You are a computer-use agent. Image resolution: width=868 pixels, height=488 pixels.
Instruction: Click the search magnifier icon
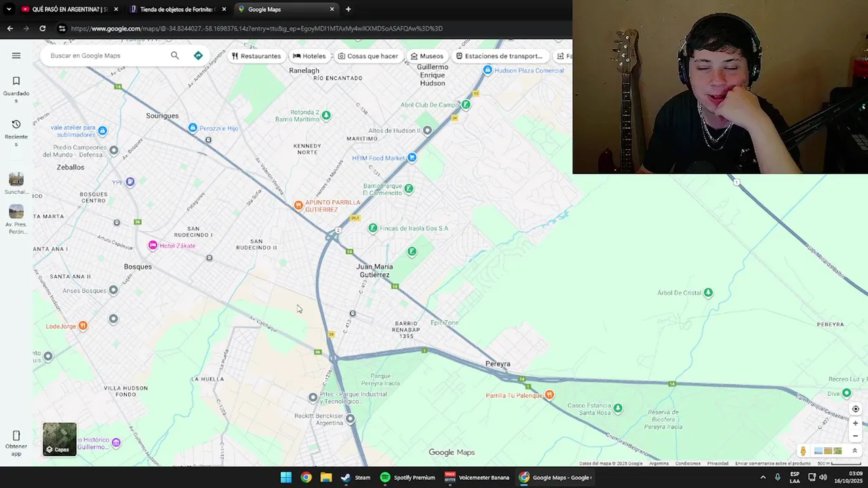click(175, 56)
